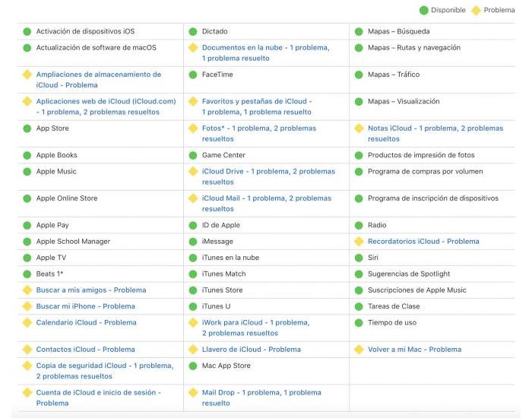Click the yellow diamond beside Calendario iCloud
The height and width of the screenshot is (418, 532).
pos(27,322)
